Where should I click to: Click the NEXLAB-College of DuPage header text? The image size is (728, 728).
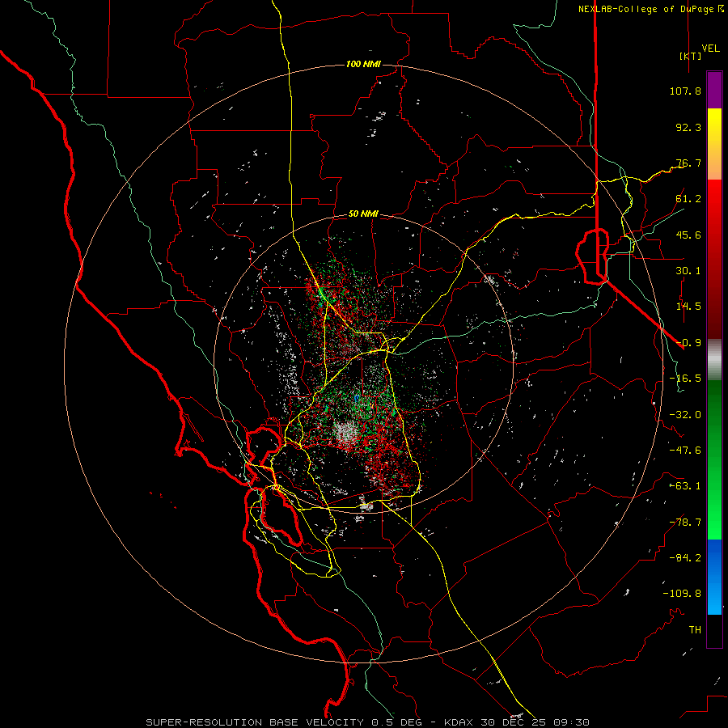(650, 9)
